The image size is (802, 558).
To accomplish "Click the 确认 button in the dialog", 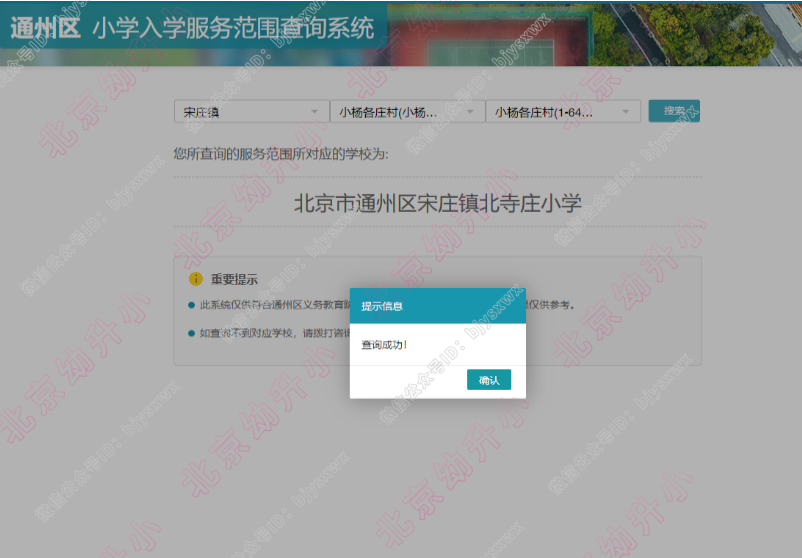I will [488, 380].
